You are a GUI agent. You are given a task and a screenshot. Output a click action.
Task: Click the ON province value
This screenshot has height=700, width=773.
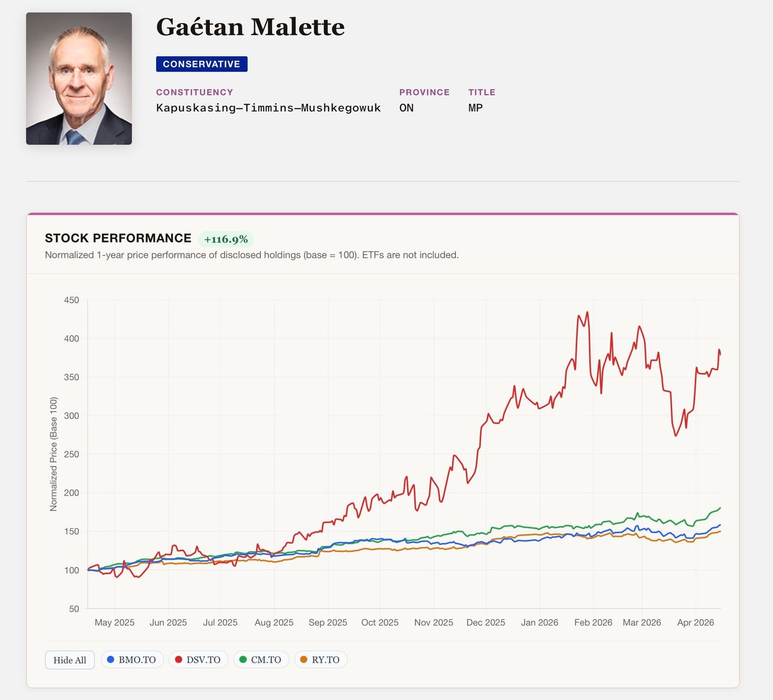click(x=406, y=108)
